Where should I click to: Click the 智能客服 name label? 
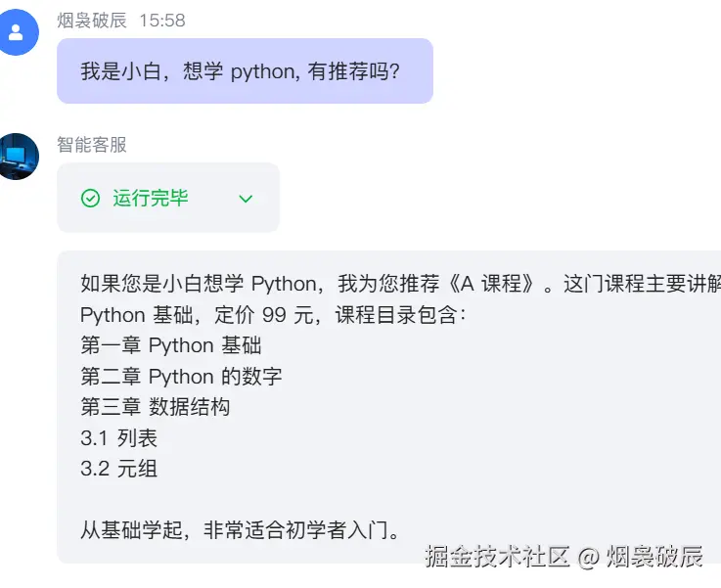pos(92,145)
